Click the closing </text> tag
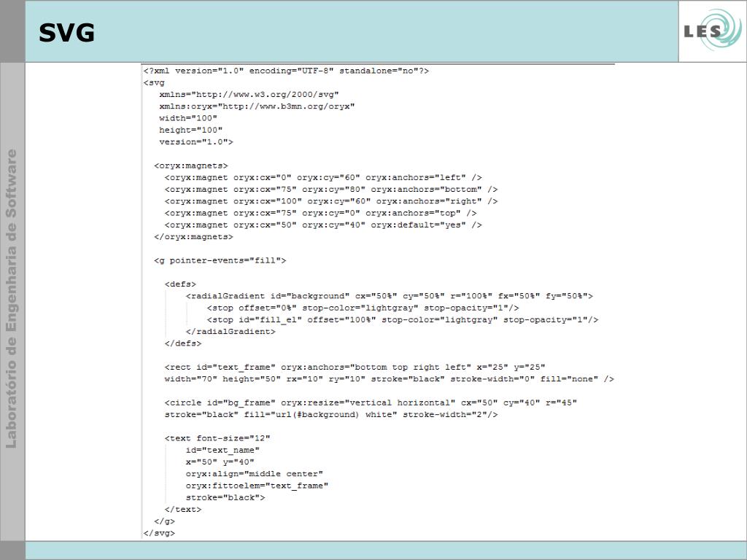 point(183,510)
